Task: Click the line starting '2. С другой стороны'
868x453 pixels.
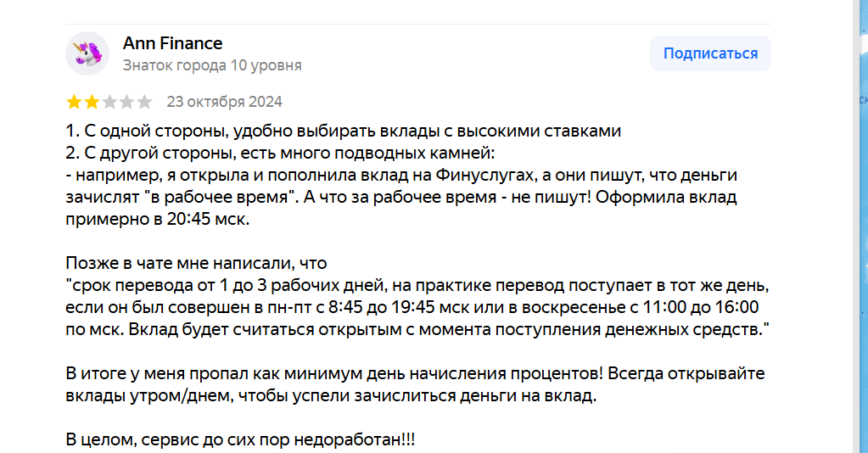Action: point(279,154)
